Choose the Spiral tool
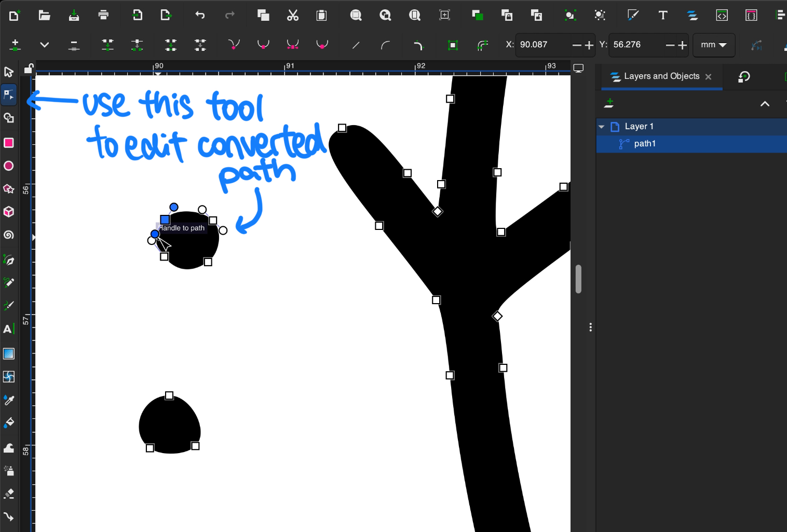 tap(9, 235)
